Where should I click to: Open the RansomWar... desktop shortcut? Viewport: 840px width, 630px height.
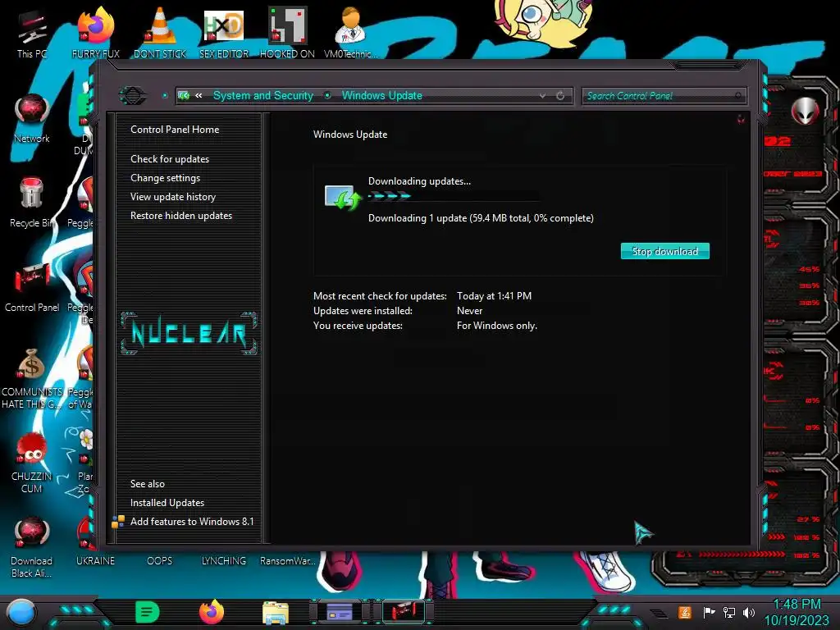click(x=287, y=559)
